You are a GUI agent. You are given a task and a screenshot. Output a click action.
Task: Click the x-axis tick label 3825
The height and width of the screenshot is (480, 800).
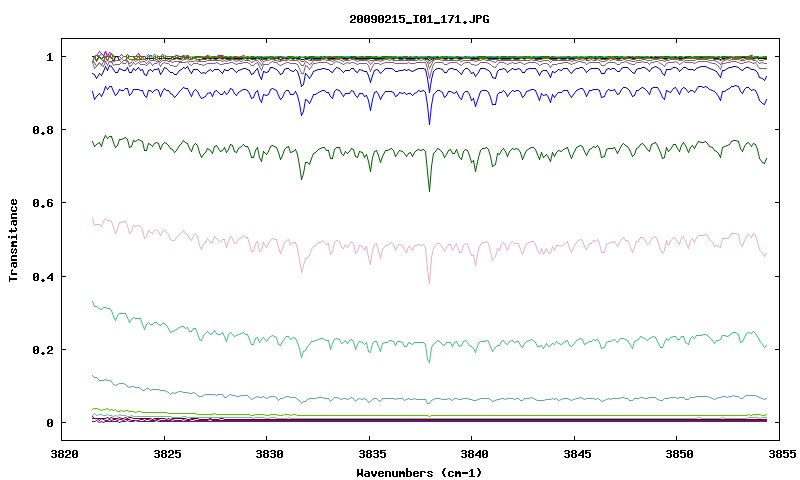[167, 454]
